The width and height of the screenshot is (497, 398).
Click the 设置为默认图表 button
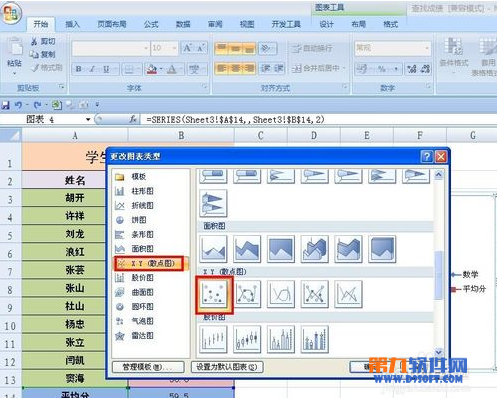click(227, 367)
